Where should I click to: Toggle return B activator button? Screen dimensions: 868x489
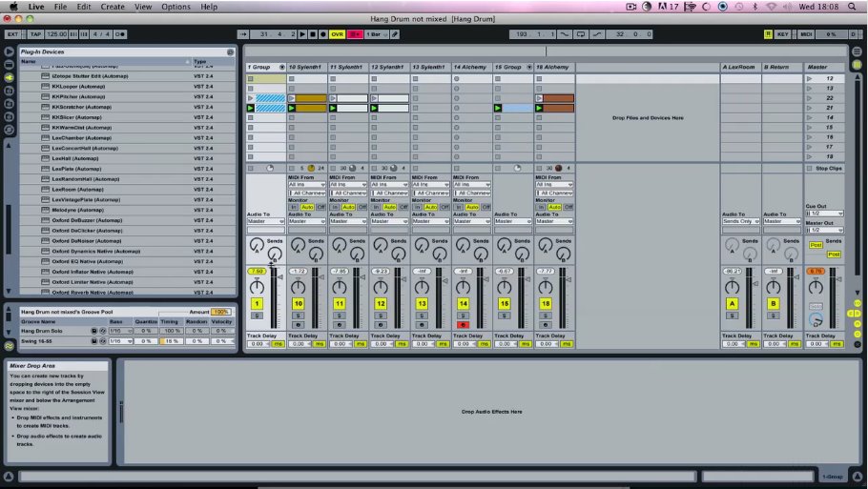(x=774, y=304)
